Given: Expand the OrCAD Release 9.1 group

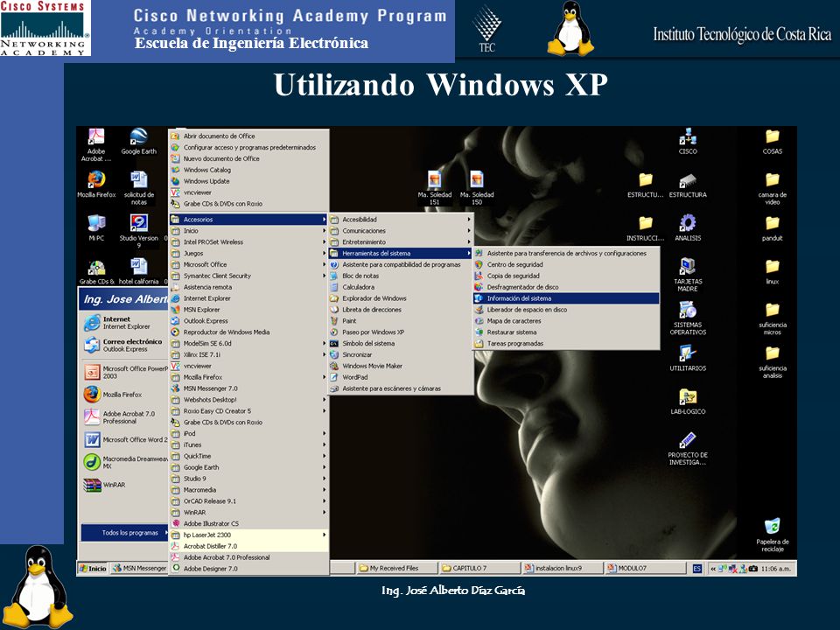Looking at the screenshot, I should point(248,500).
